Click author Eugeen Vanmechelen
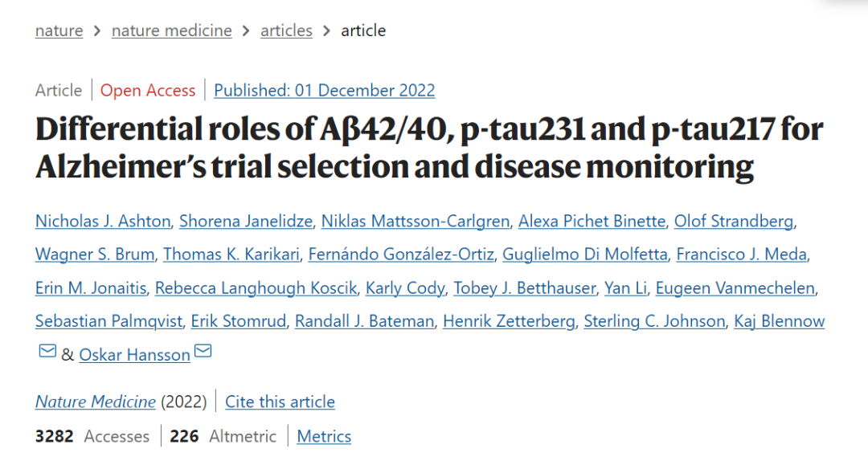This screenshot has height=469, width=868. click(x=735, y=288)
